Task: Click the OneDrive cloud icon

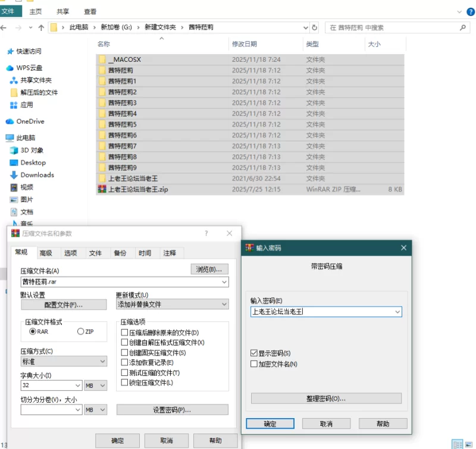Action: point(10,121)
